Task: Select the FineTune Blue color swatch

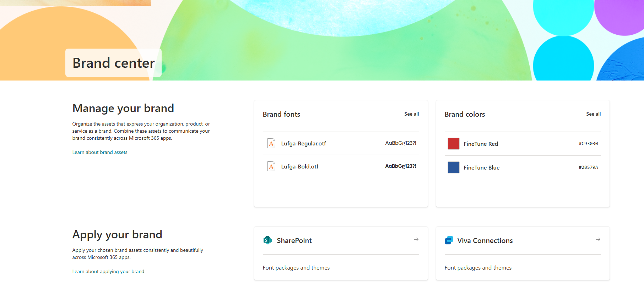Action: click(x=453, y=167)
